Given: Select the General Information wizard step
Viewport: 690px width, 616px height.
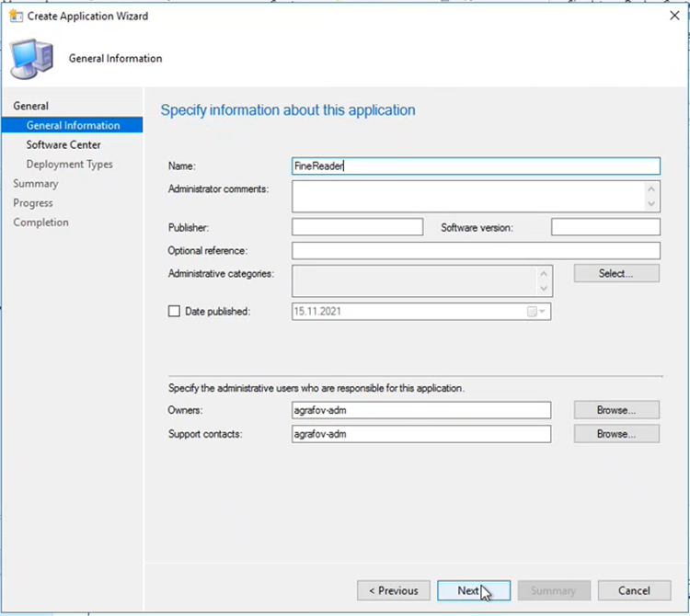Looking at the screenshot, I should (x=72, y=125).
